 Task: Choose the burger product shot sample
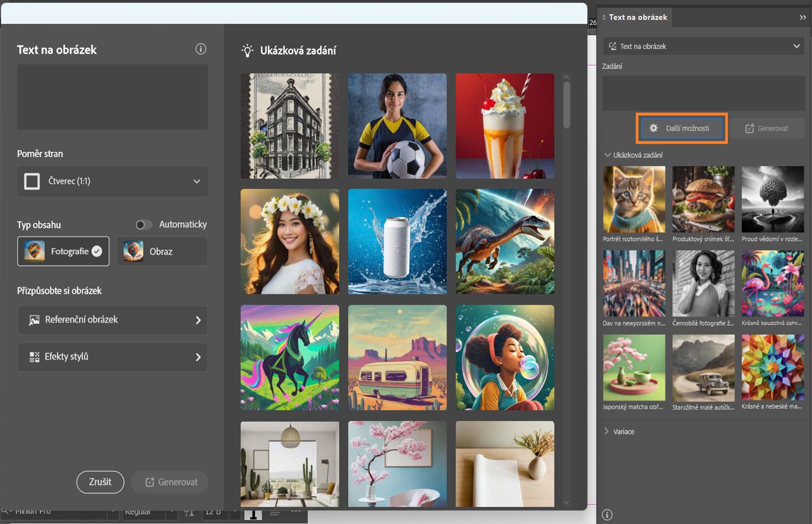(x=703, y=199)
